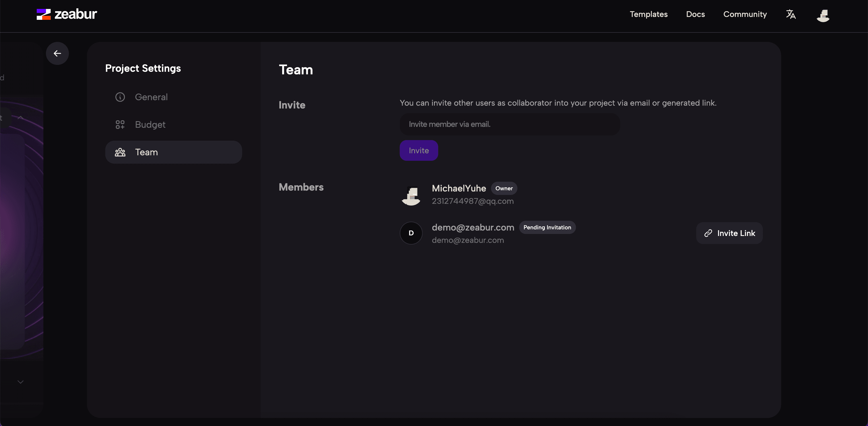
Task: Click the purple Invite button
Action: point(418,150)
